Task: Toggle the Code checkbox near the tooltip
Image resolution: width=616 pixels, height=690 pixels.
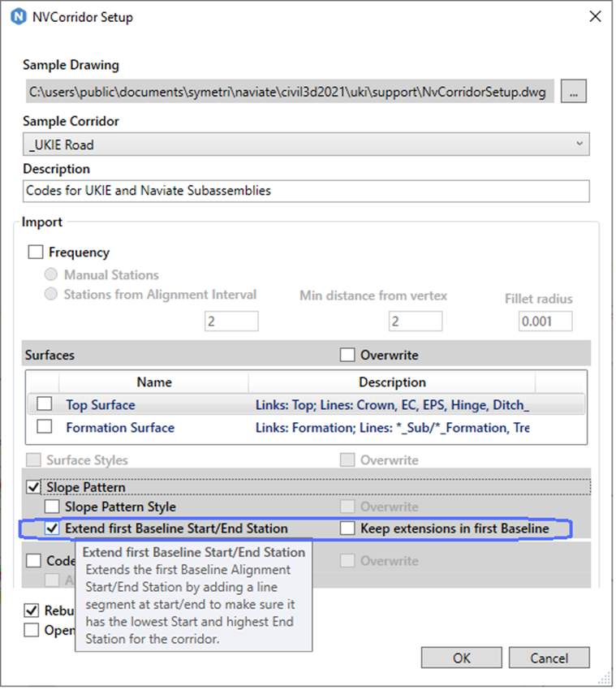Action: pyautogui.click(x=34, y=561)
